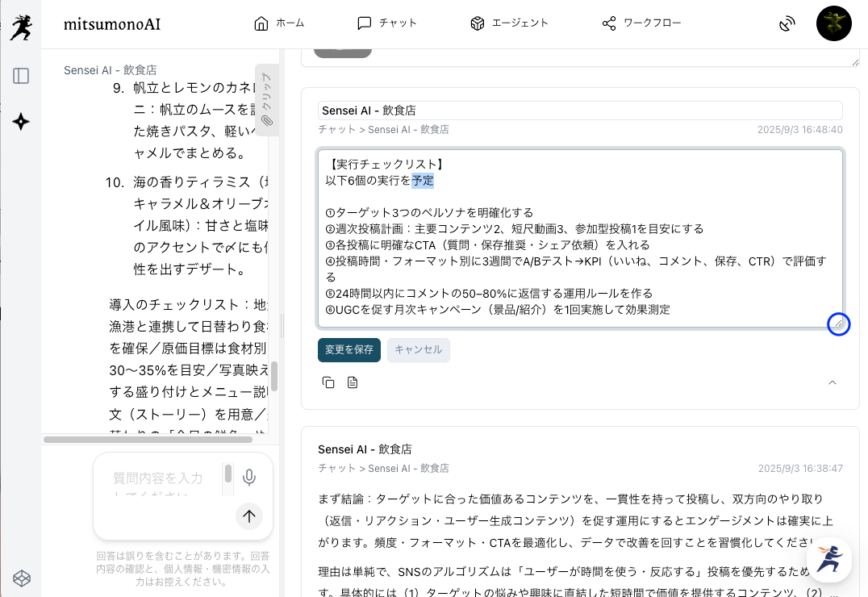Click the panel splitter handle between panes
Viewport: 868px width, 597px height.
282,326
